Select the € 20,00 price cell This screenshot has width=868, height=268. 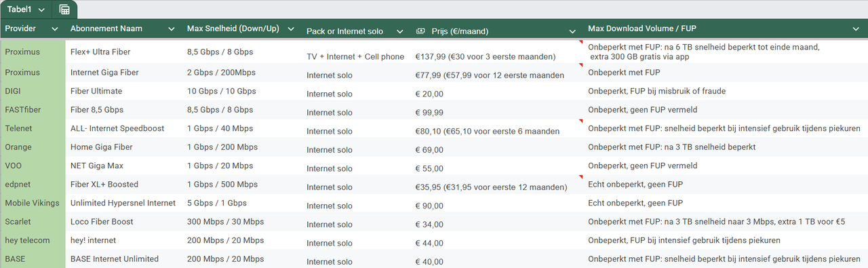pos(498,91)
